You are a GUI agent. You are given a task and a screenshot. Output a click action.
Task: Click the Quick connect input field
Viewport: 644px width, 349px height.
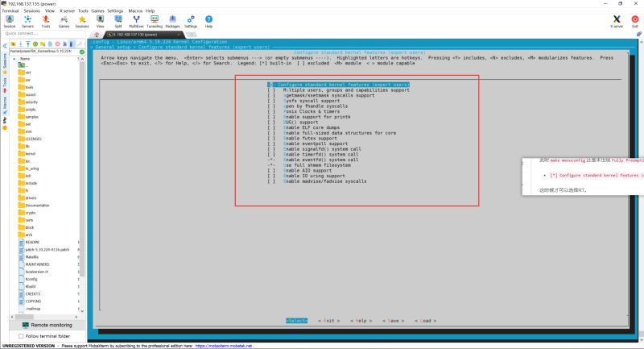43,33
